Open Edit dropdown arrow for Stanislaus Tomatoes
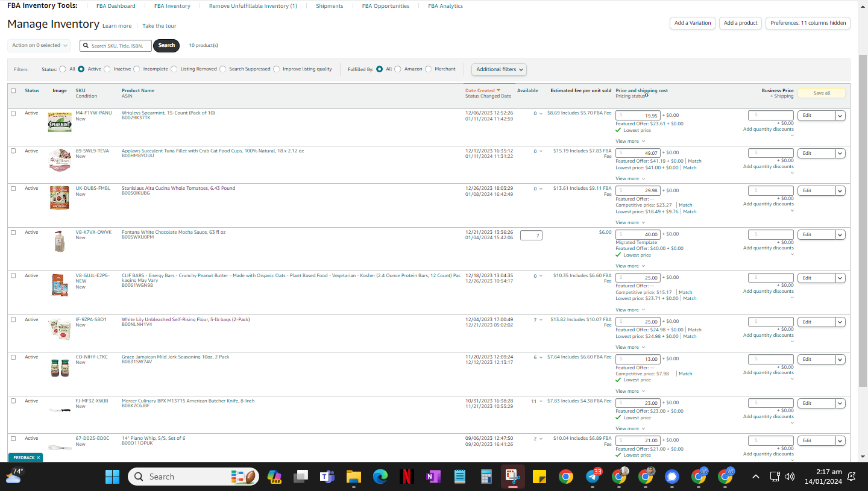The width and height of the screenshot is (868, 491). coord(840,191)
